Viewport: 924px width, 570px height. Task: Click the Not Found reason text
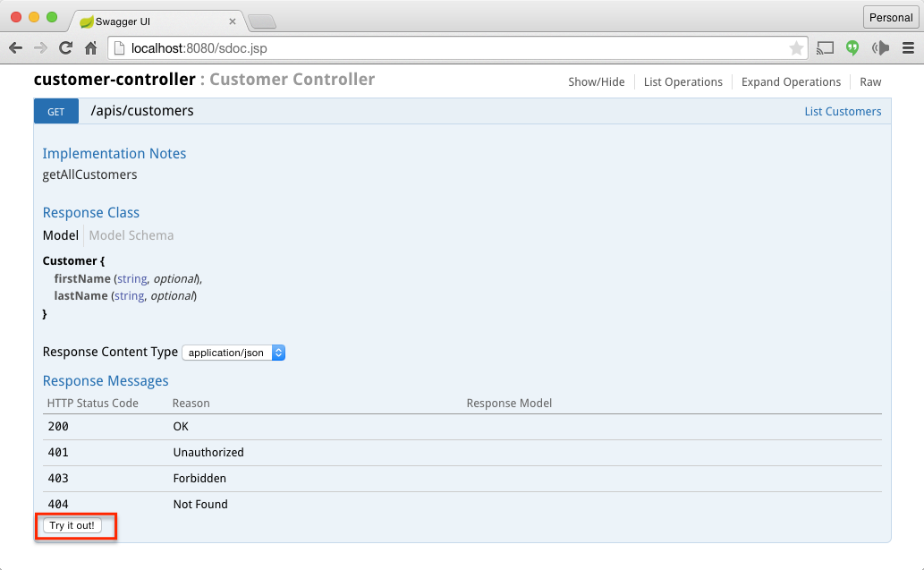199,504
